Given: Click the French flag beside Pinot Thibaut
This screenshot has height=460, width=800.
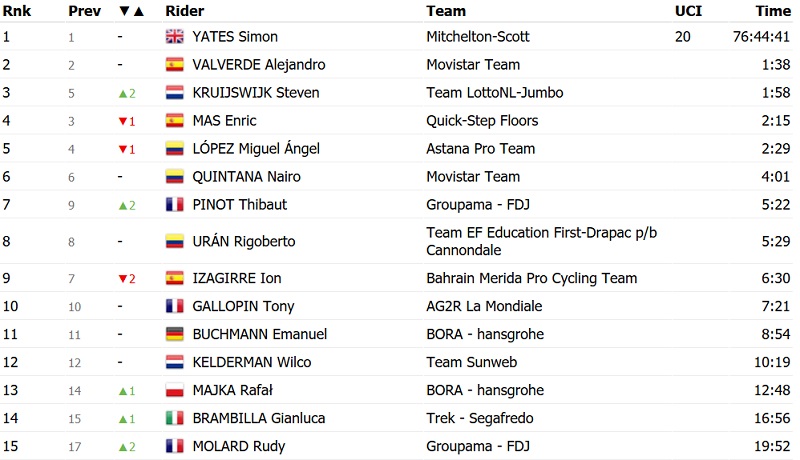Looking at the screenshot, I should (175, 205).
